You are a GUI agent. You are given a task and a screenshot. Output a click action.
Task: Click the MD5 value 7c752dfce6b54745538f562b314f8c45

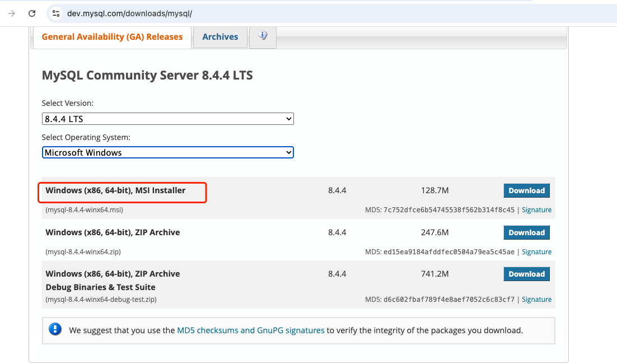tap(449, 210)
